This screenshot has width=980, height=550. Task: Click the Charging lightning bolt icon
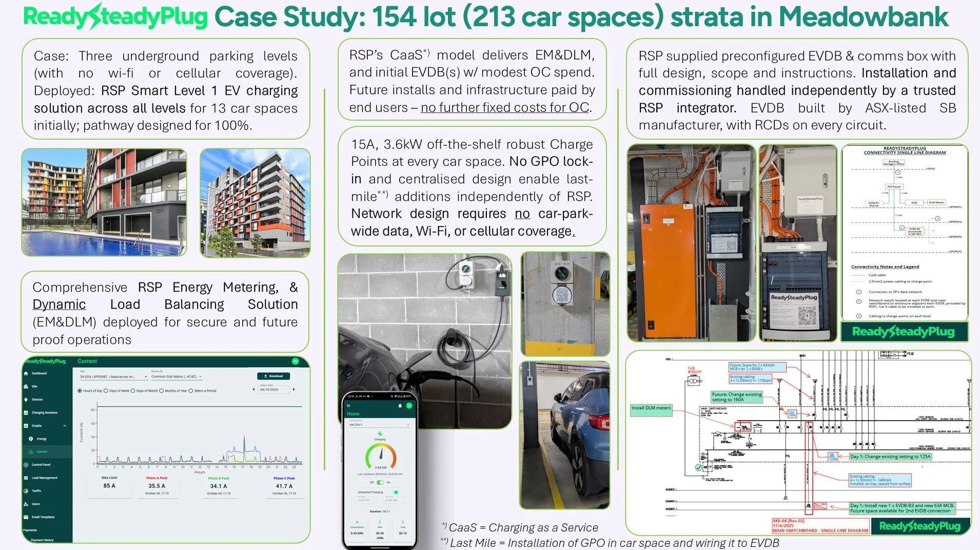coord(380,434)
